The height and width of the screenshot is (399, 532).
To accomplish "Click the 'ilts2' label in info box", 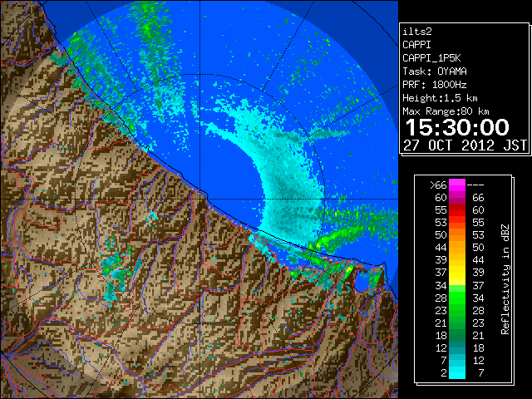I will click(x=417, y=32).
